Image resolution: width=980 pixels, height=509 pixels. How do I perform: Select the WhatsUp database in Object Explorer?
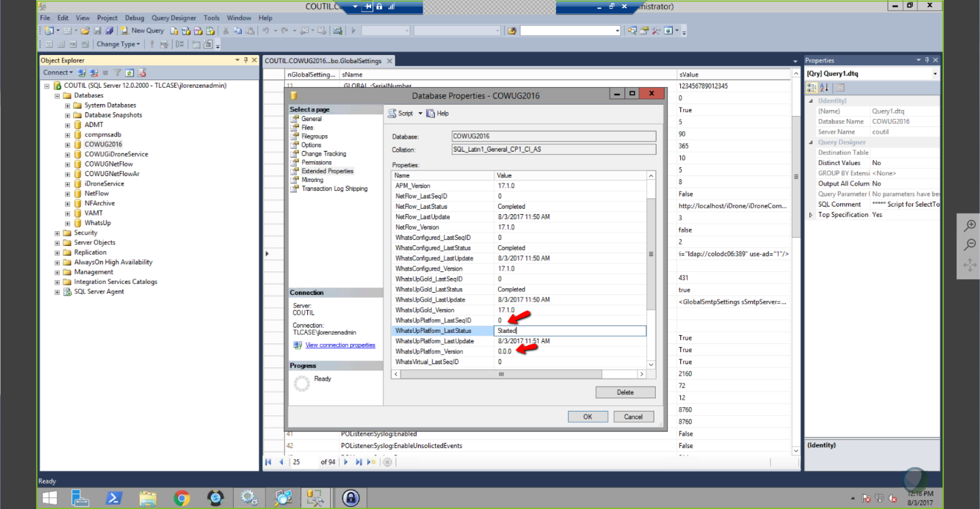click(97, 223)
